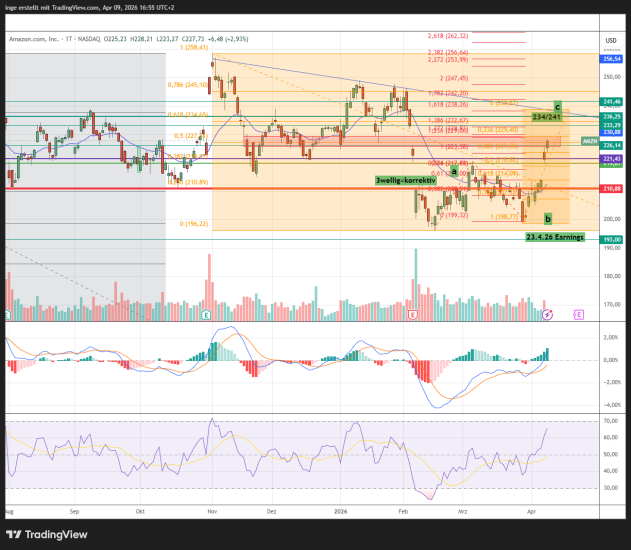
Task: Select the '3wellig-korrektiv' text annotation
Action: (406, 180)
